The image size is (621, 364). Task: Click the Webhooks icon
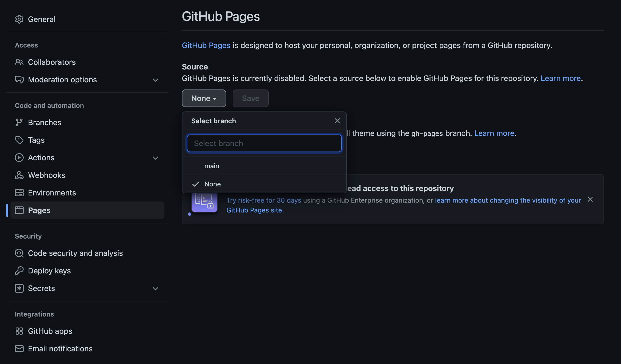coord(19,175)
